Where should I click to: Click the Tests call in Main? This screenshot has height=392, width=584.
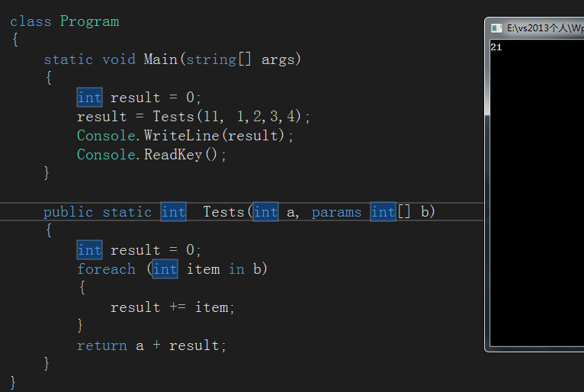pyautogui.click(x=173, y=117)
